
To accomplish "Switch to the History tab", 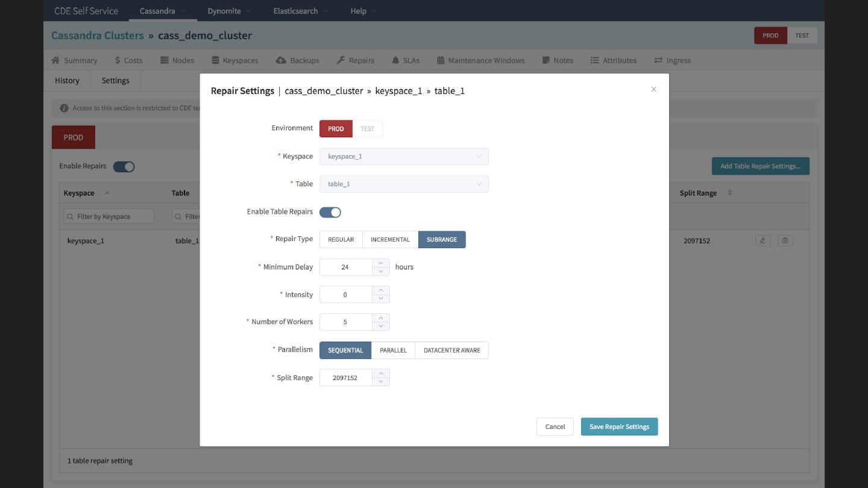I will point(67,80).
